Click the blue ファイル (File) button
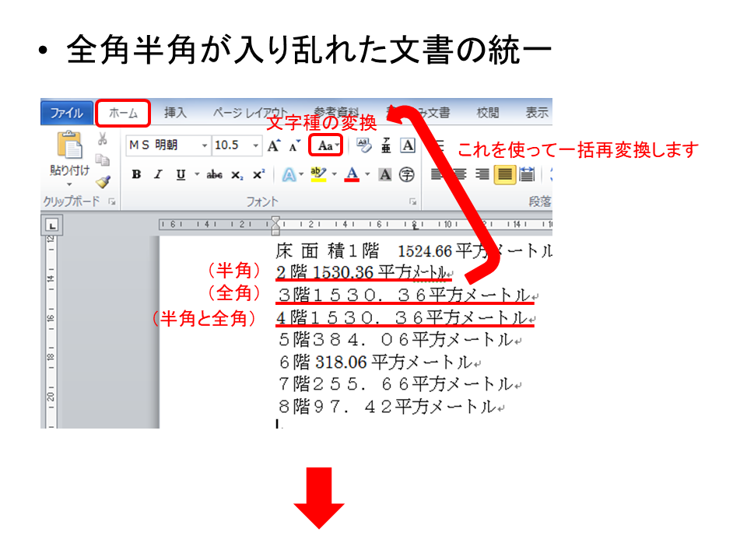This screenshot has width=747, height=560. [x=66, y=113]
